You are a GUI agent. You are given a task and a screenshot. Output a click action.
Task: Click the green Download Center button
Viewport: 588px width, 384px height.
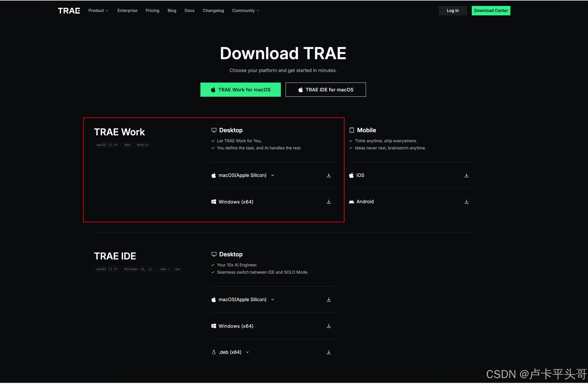[491, 11]
